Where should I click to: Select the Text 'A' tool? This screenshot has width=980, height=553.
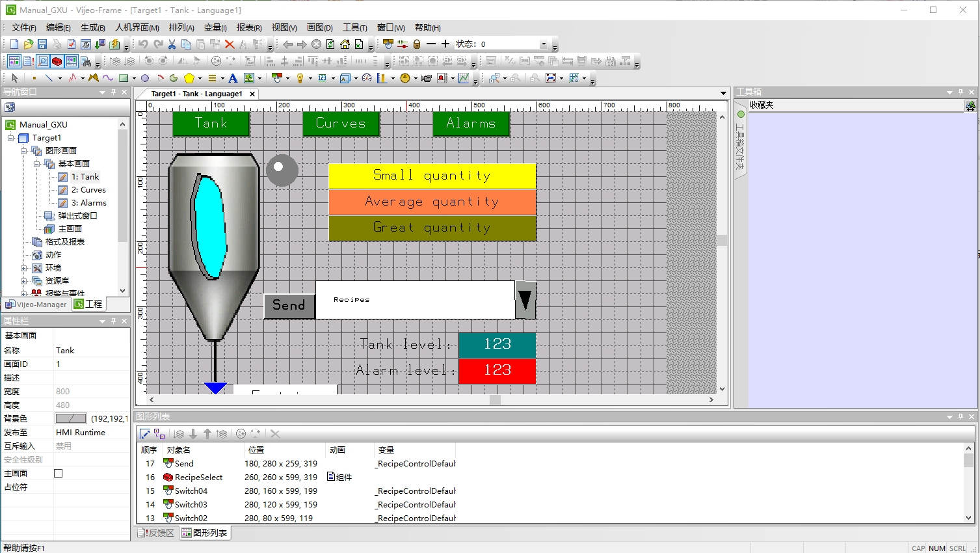(233, 78)
